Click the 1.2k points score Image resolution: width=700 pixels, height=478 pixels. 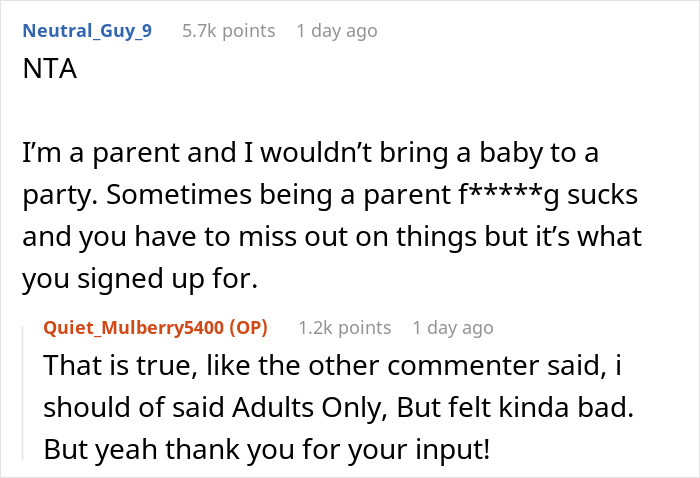[343, 328]
